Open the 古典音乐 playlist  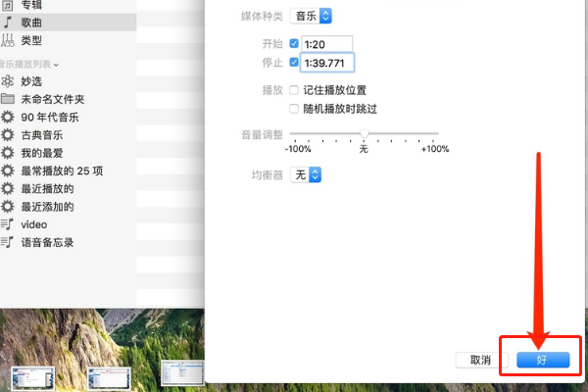(x=42, y=135)
